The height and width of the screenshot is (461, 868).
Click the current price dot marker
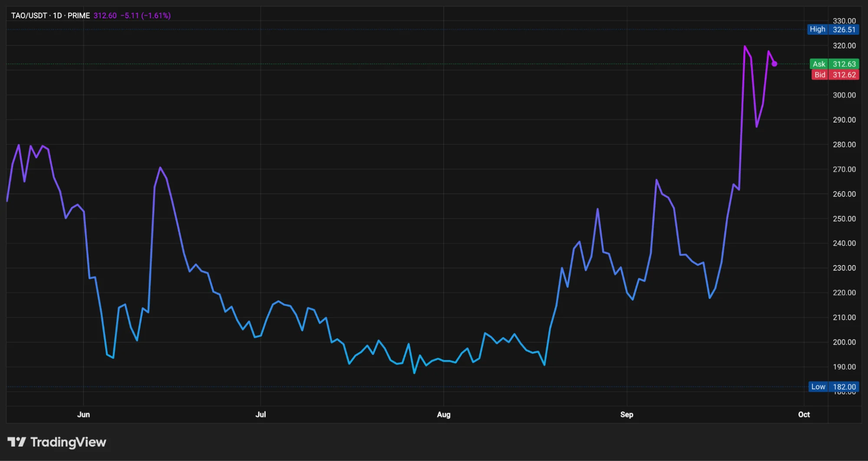point(774,64)
